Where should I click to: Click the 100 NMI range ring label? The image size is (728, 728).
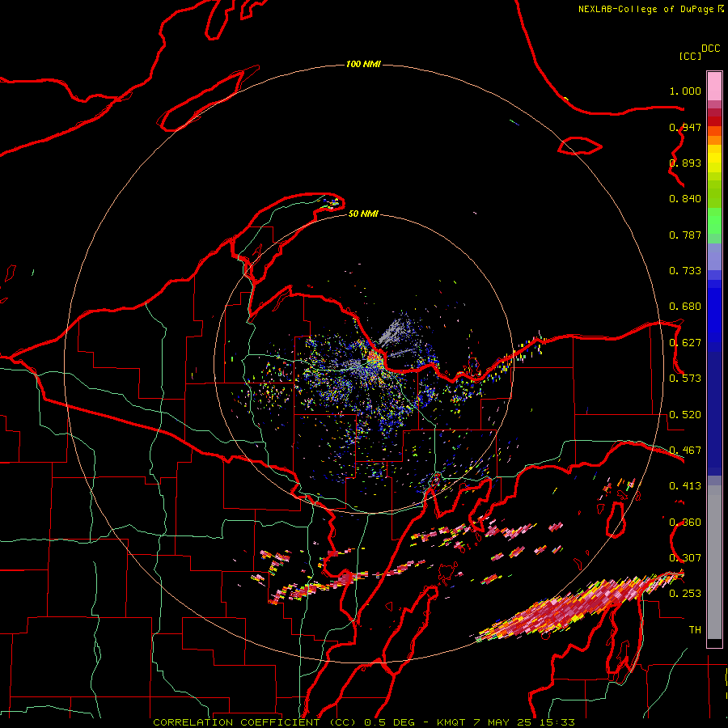point(363,64)
